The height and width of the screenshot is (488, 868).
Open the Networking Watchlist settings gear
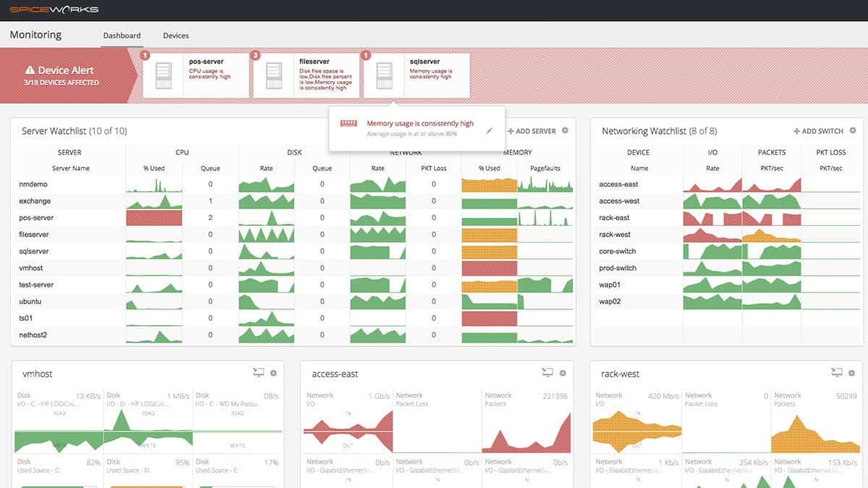[x=854, y=131]
